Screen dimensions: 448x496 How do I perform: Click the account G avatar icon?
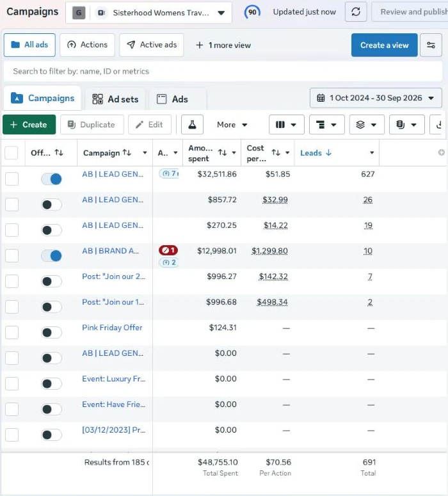[x=79, y=13]
